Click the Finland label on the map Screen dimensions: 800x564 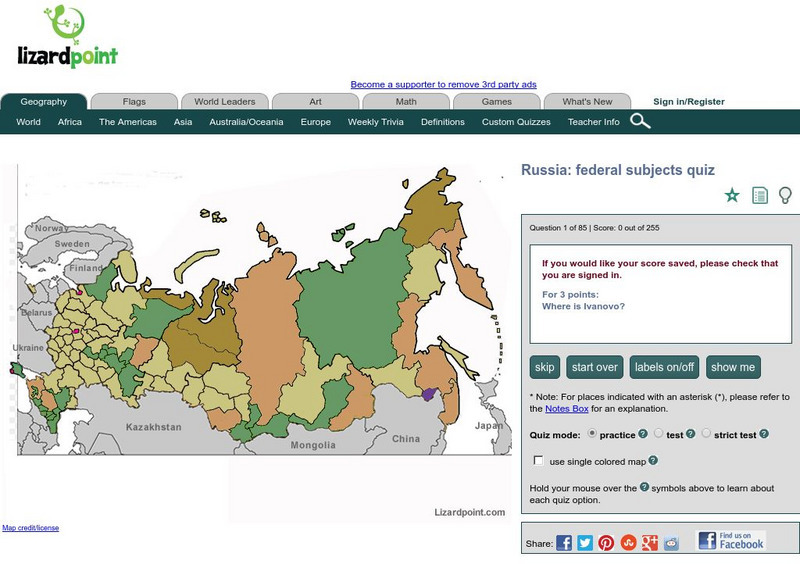pos(86,268)
